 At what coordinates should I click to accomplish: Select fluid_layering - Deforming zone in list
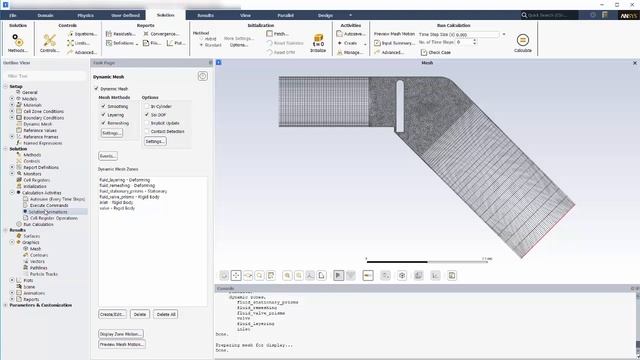point(124,180)
